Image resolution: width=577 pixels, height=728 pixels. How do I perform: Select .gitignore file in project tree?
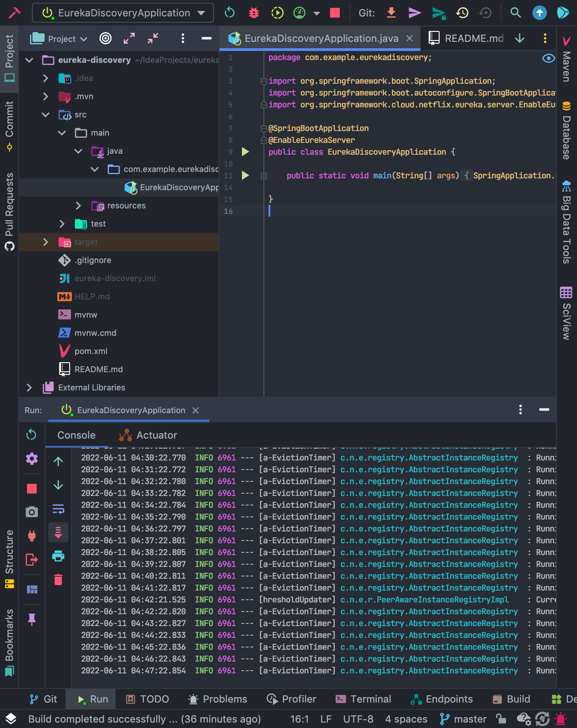93,260
